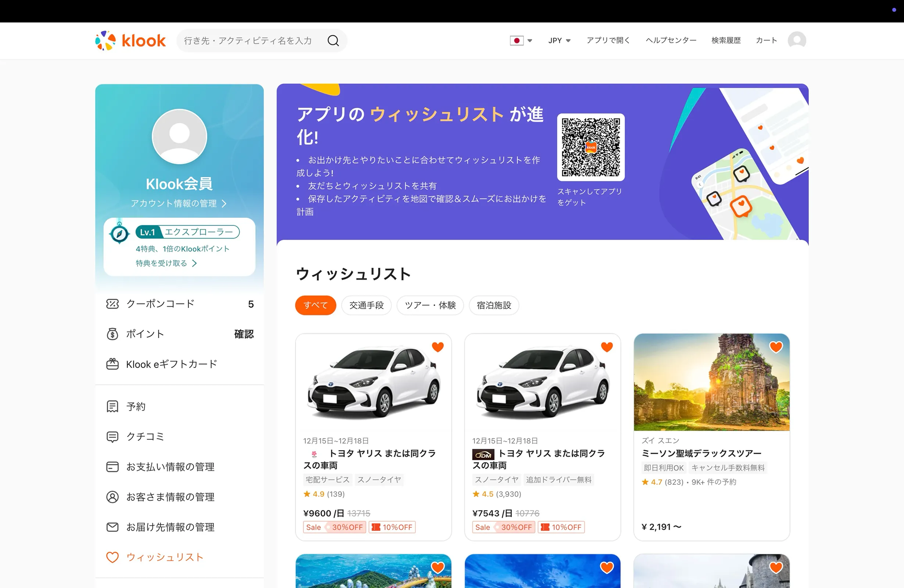The height and width of the screenshot is (588, 904).
Task: Open the language flag dropdown arrow
Action: click(530, 41)
